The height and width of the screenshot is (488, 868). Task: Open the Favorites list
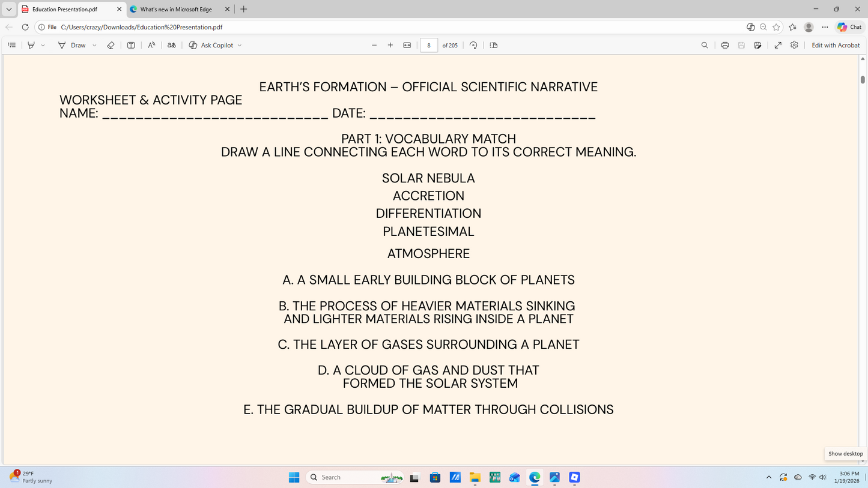pyautogui.click(x=792, y=27)
